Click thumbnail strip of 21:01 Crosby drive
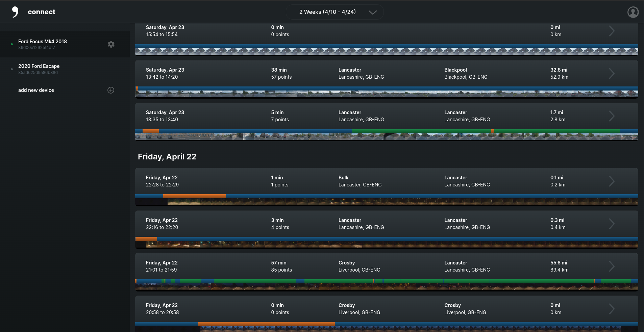This screenshot has width=644, height=332. click(x=387, y=287)
